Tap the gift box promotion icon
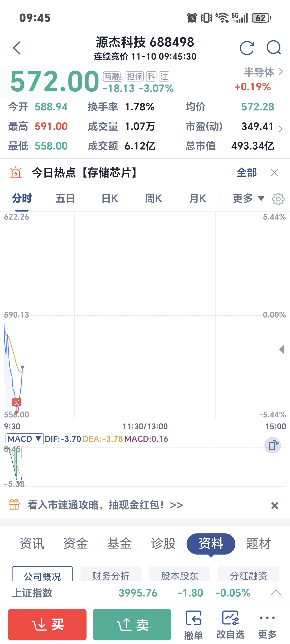Viewport: 290px width, 644px height. tap(14, 505)
